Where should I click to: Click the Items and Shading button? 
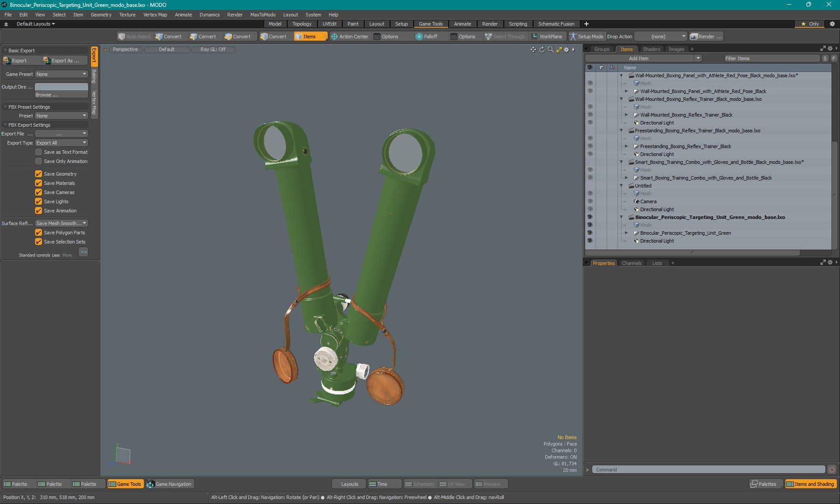click(810, 484)
